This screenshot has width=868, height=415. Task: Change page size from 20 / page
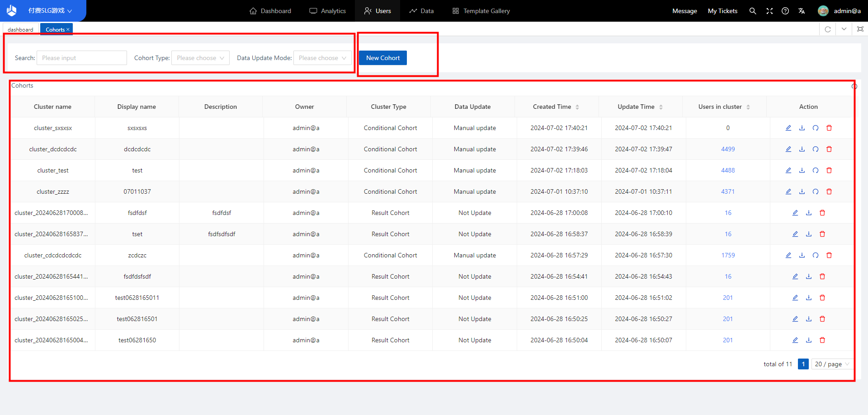tap(832, 364)
